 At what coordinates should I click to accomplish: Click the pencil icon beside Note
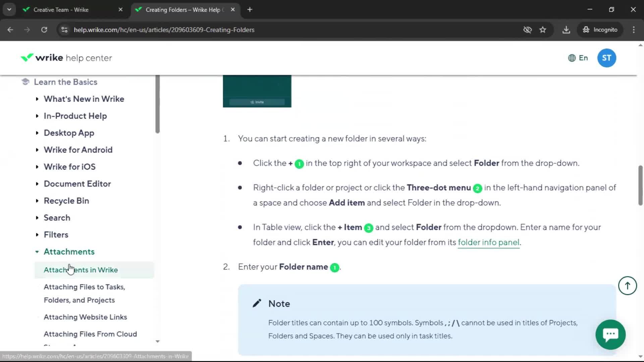point(257,303)
